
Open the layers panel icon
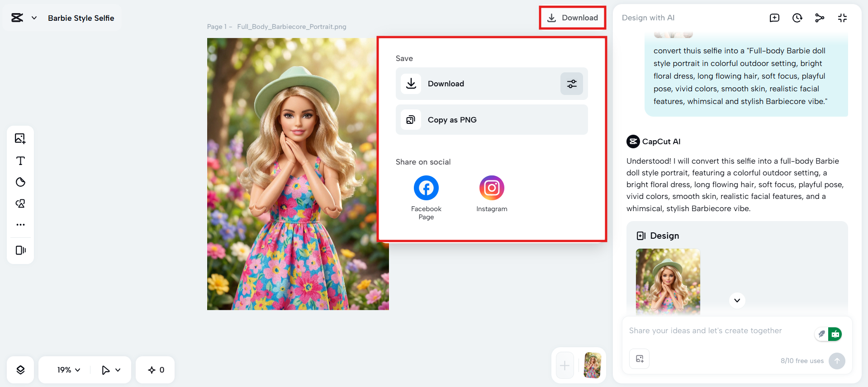[x=20, y=370]
